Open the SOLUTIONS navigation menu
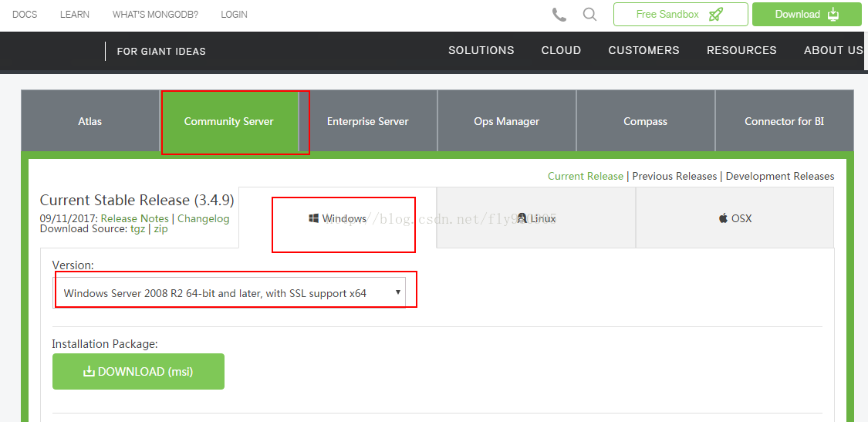This screenshot has height=422, width=868. [481, 50]
